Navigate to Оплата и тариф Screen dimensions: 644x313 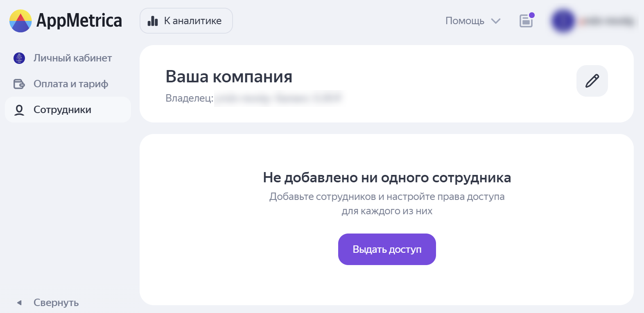(71, 84)
